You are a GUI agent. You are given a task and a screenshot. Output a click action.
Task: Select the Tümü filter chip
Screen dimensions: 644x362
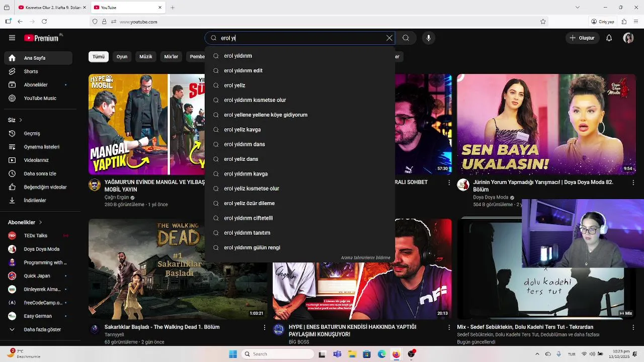click(99, 57)
